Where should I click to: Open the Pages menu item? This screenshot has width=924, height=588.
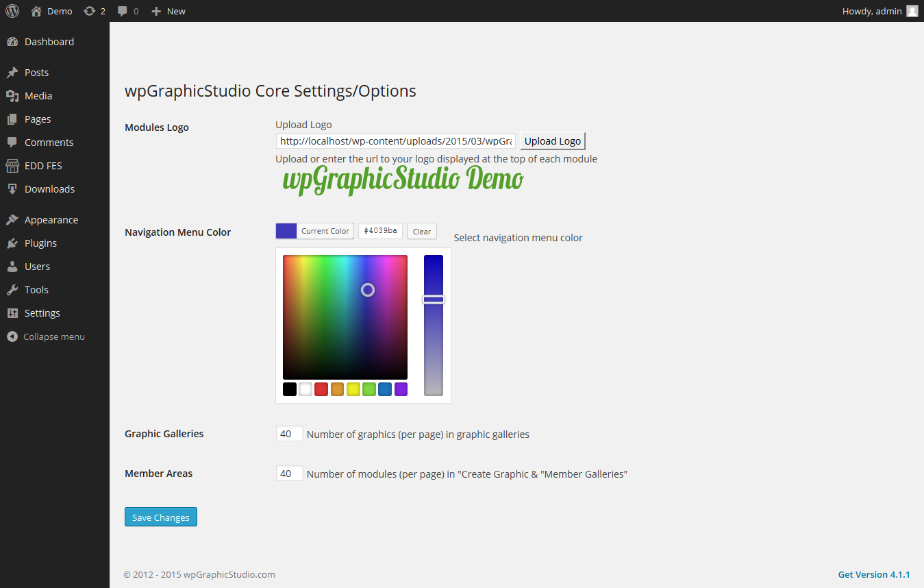[x=55, y=119]
